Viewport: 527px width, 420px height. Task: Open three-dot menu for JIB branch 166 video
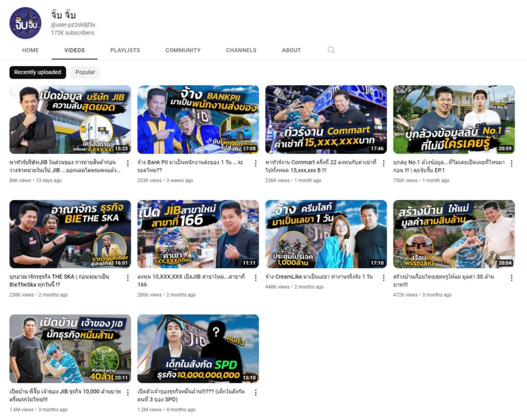coord(256,278)
